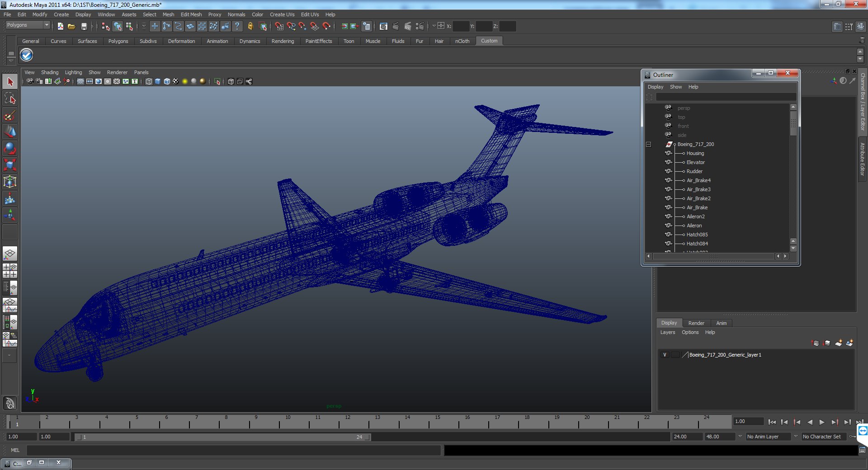Switch to four view layout
Screen dimensions: 868x470
[10, 271]
